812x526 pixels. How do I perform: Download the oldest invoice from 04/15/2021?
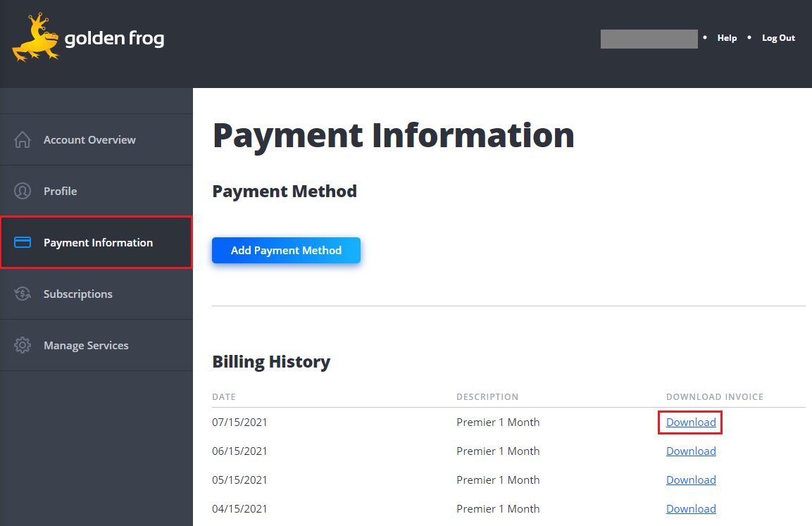[691, 508]
